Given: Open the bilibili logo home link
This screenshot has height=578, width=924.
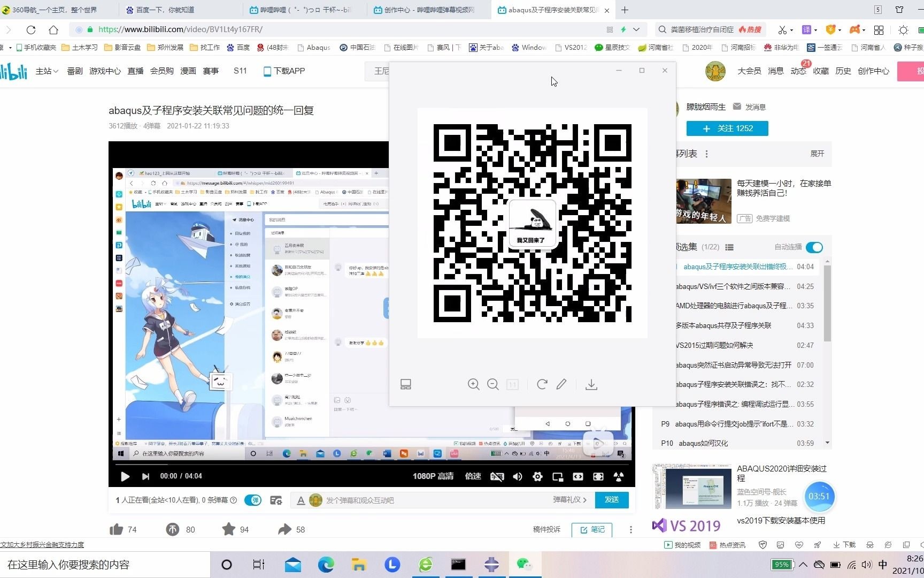Looking at the screenshot, I should pos(13,71).
